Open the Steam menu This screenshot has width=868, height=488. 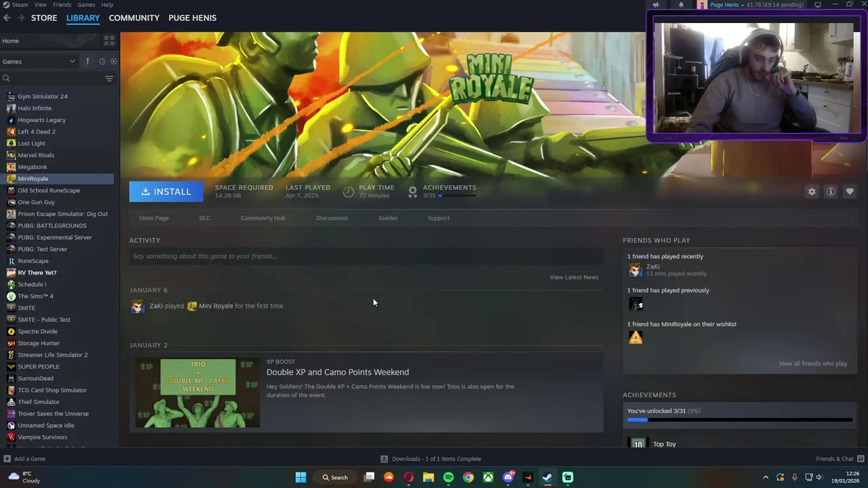[x=15, y=5]
